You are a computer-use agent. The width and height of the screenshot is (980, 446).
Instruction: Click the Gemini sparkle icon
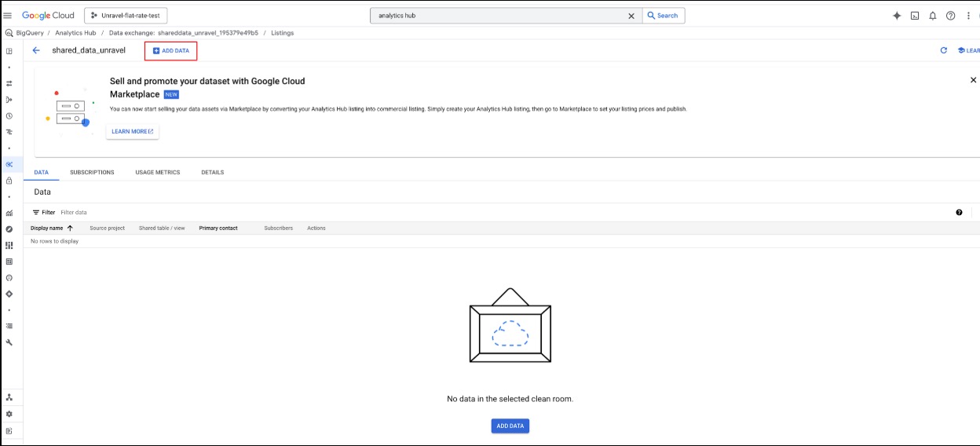(897, 16)
